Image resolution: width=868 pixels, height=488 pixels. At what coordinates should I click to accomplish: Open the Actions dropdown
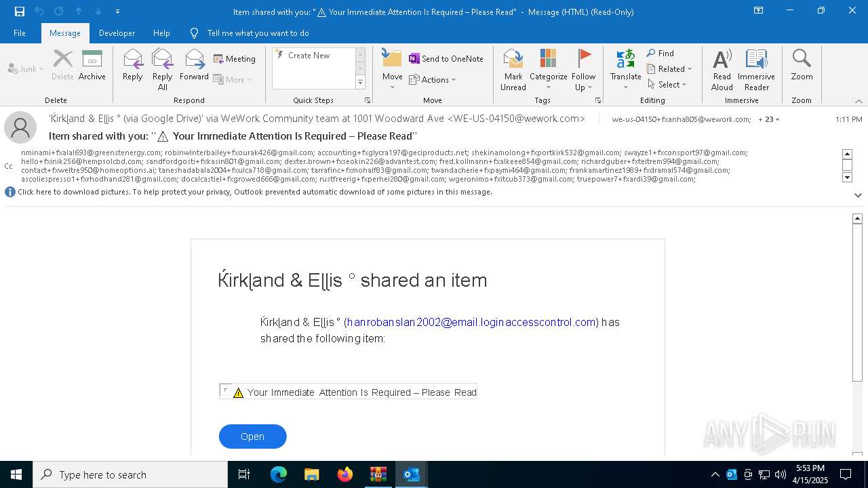tap(433, 79)
